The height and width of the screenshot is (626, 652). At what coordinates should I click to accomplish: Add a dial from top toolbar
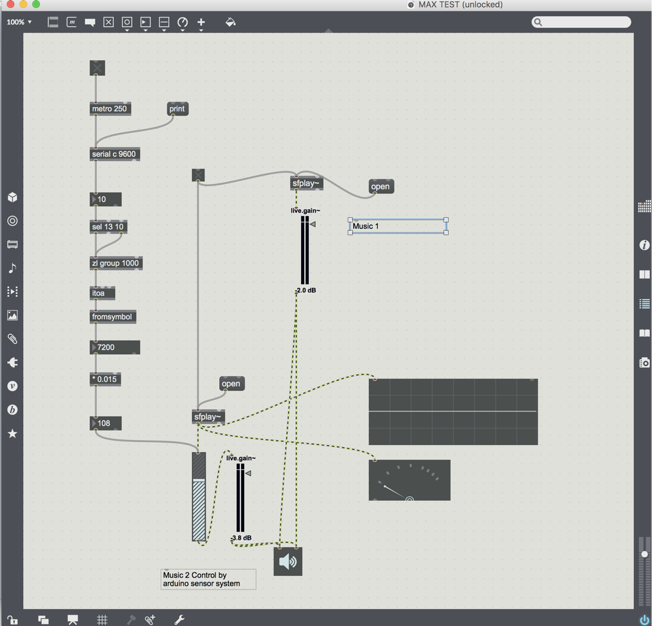coord(183,22)
